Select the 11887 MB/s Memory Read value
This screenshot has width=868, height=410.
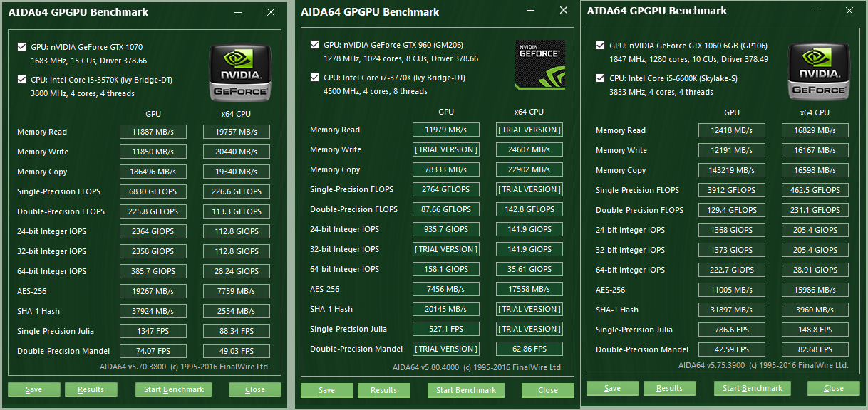[153, 132]
